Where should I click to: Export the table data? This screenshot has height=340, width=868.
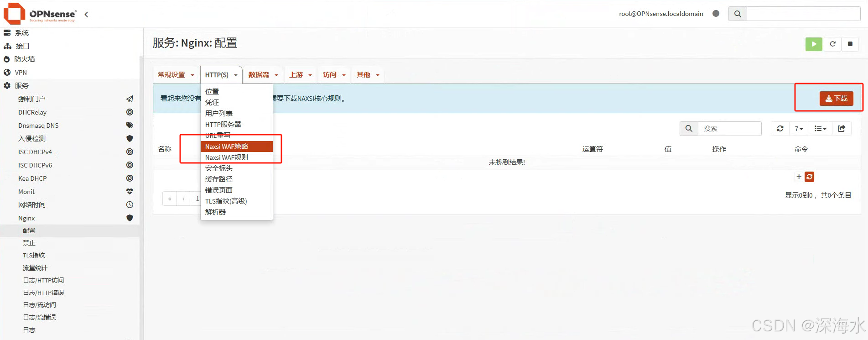coord(842,129)
